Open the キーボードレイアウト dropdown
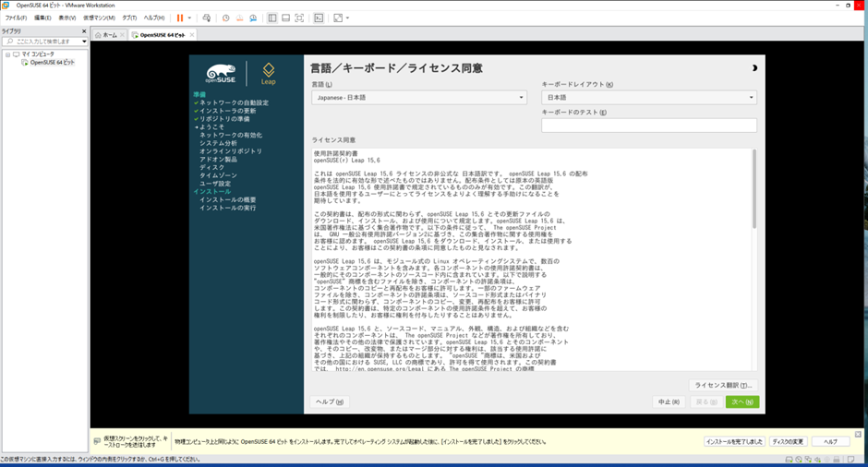868x467 pixels. click(x=648, y=97)
